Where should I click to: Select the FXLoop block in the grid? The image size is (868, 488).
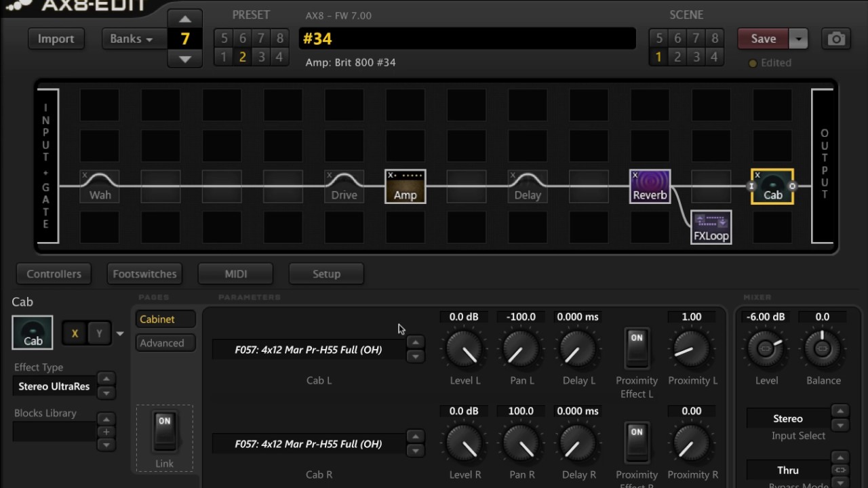[711, 227]
